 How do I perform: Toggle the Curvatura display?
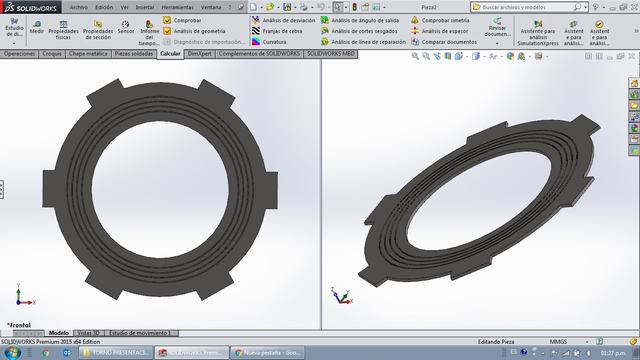269,42
